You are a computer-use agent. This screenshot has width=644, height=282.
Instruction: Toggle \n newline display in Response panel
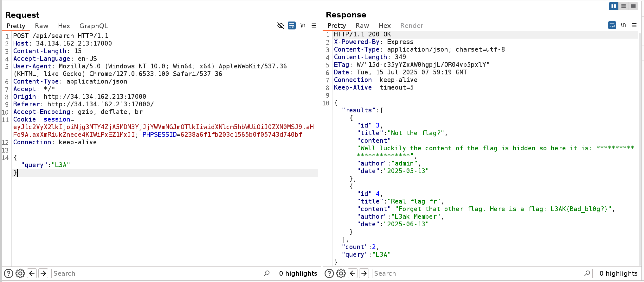(x=623, y=25)
